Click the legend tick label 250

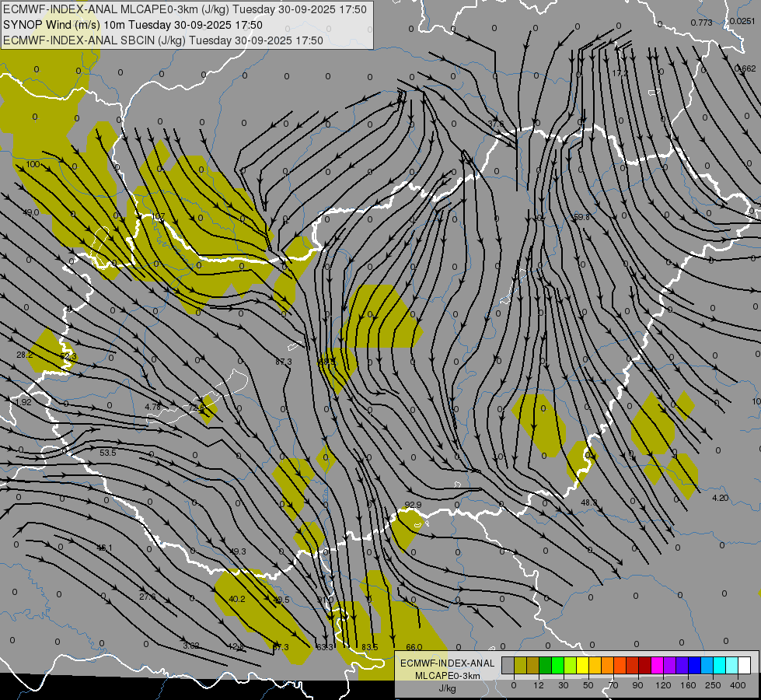point(713,685)
